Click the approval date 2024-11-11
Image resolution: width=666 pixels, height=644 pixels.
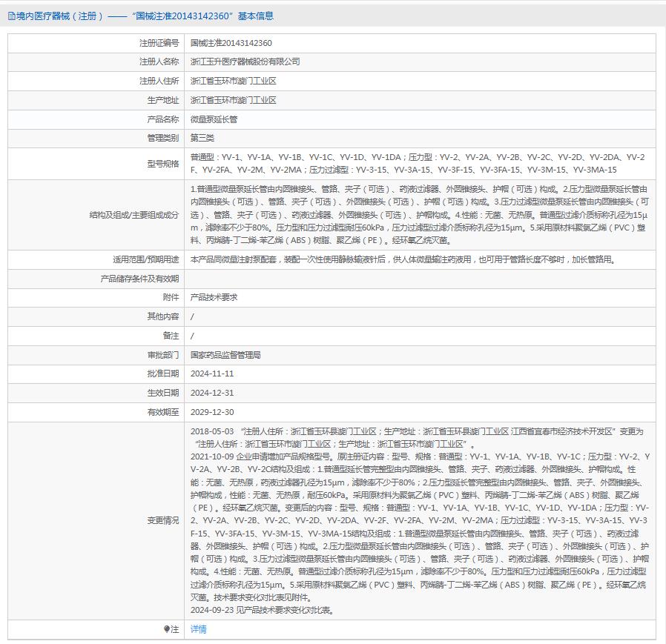pos(212,374)
